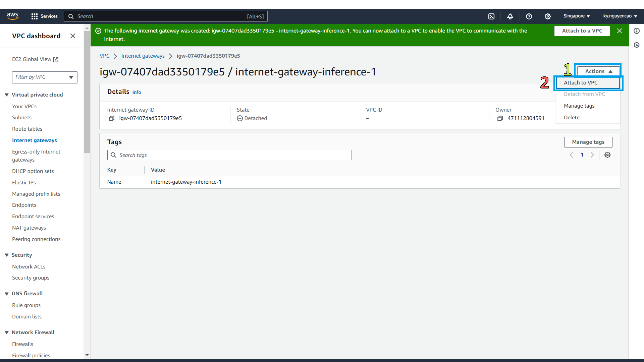The image size is (644, 362).
Task: Open the Filter by VPC dropdown
Action: pyautogui.click(x=45, y=77)
